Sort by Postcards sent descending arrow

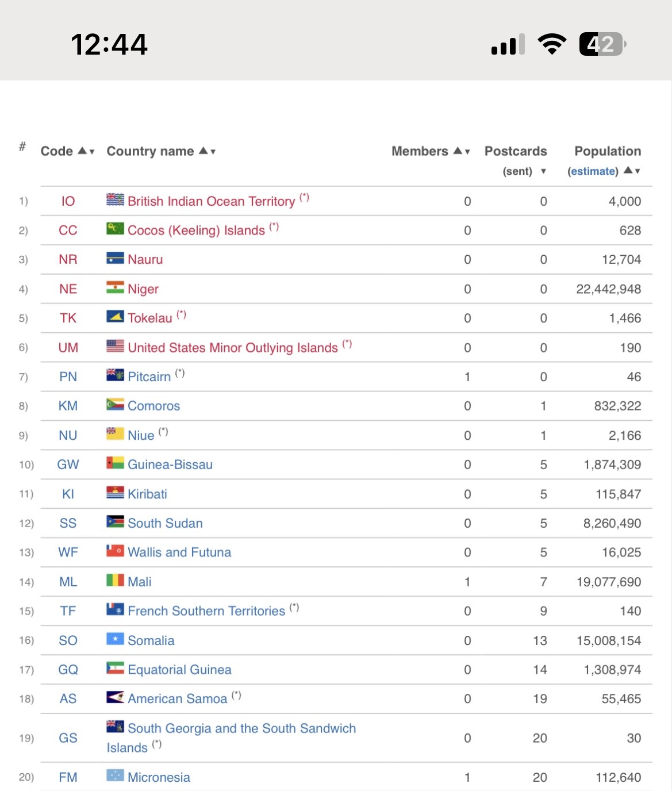(x=543, y=171)
